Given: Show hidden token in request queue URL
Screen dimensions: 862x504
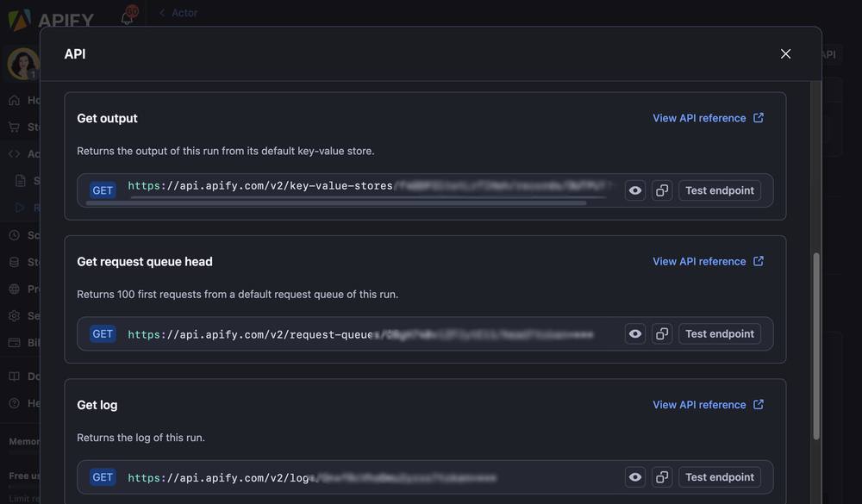Looking at the screenshot, I should [635, 333].
